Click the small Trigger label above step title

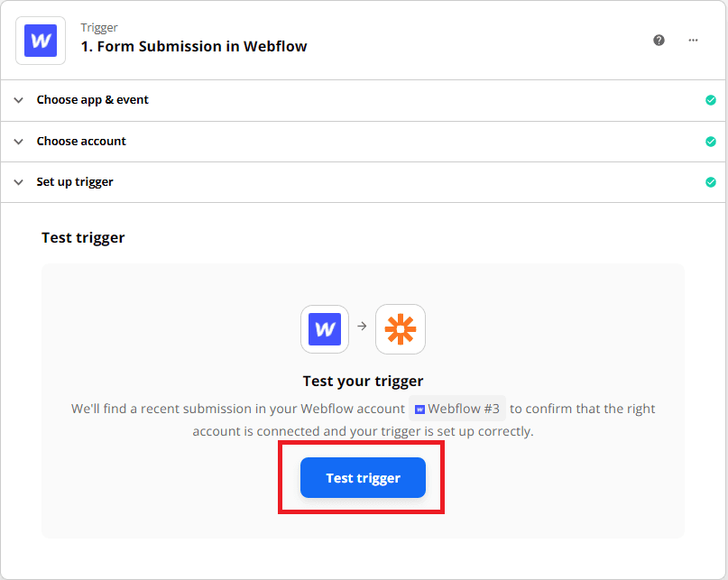pos(99,28)
